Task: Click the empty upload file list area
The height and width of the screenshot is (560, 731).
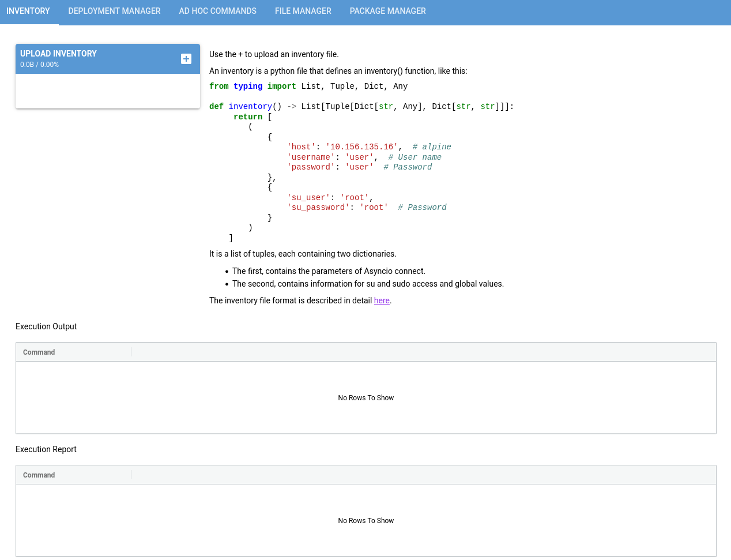Action: 108,91
